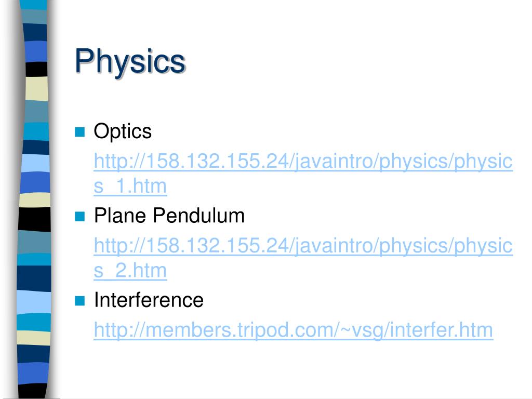Click the black border stripe beside Physics title

click(x=36, y=70)
